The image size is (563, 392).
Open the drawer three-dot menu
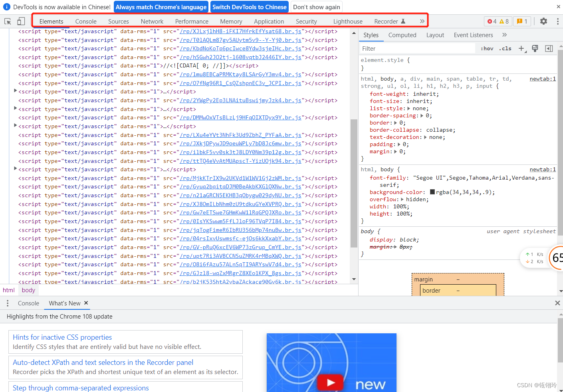coord(8,303)
